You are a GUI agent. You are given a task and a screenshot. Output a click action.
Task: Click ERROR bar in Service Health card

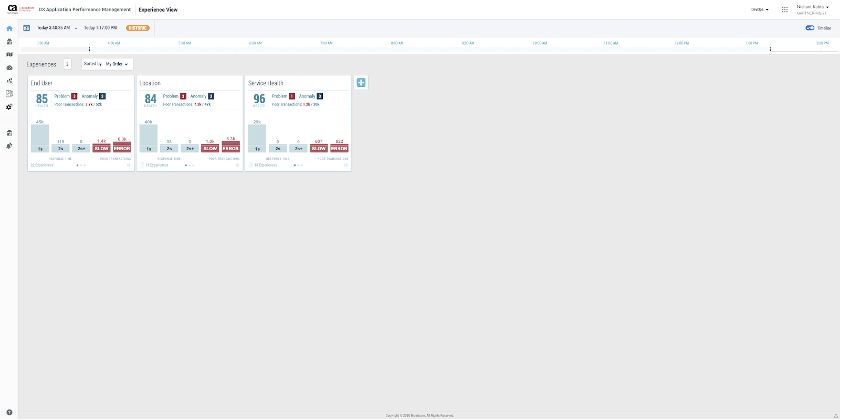tap(339, 147)
